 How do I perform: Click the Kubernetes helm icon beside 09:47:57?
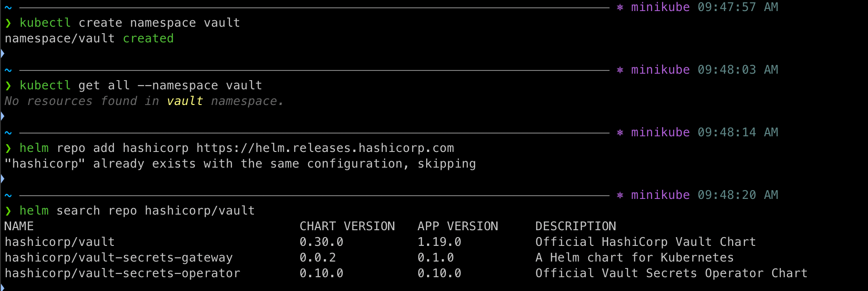coord(620,7)
